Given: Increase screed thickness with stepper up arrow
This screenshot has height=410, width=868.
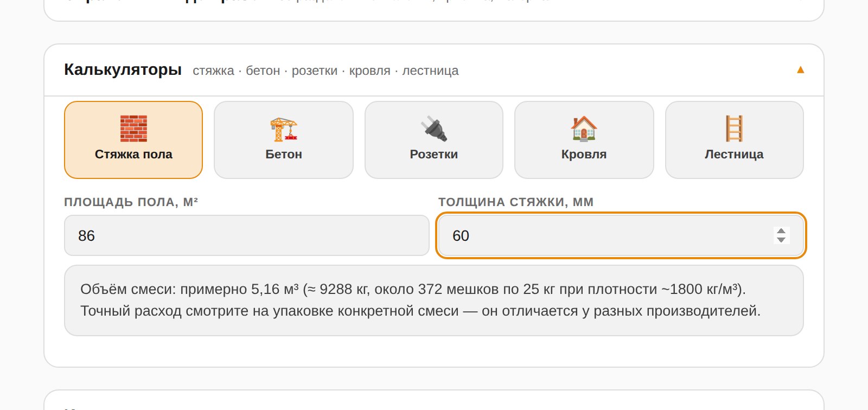Looking at the screenshot, I should [x=781, y=231].
